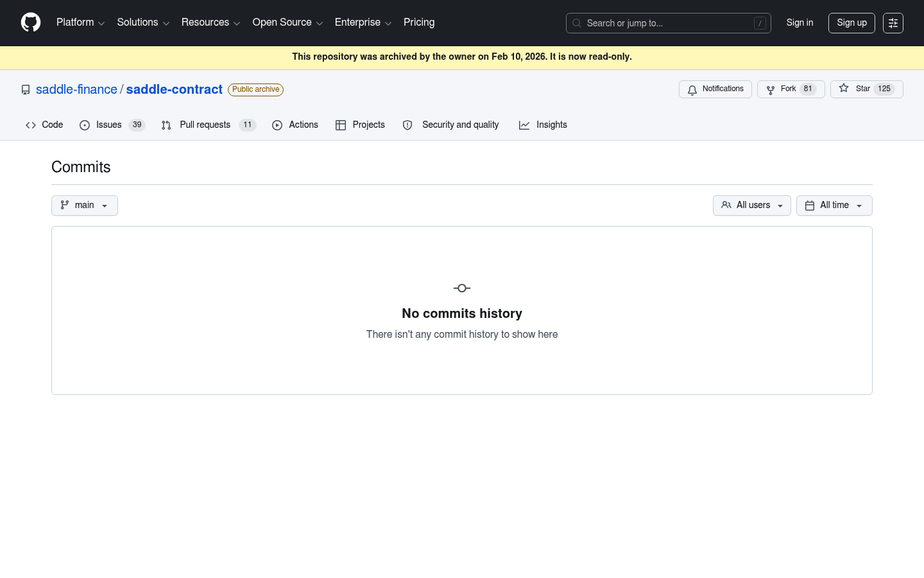This screenshot has width=924, height=578.
Task: Expand the Open Source menu
Action: coord(287,22)
